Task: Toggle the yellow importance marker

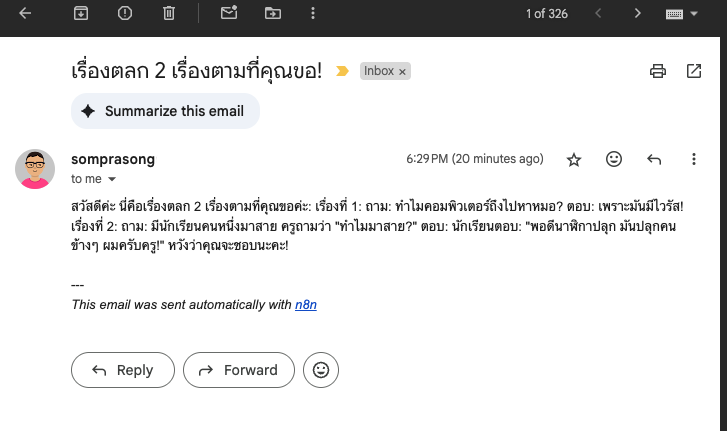Action: (342, 71)
